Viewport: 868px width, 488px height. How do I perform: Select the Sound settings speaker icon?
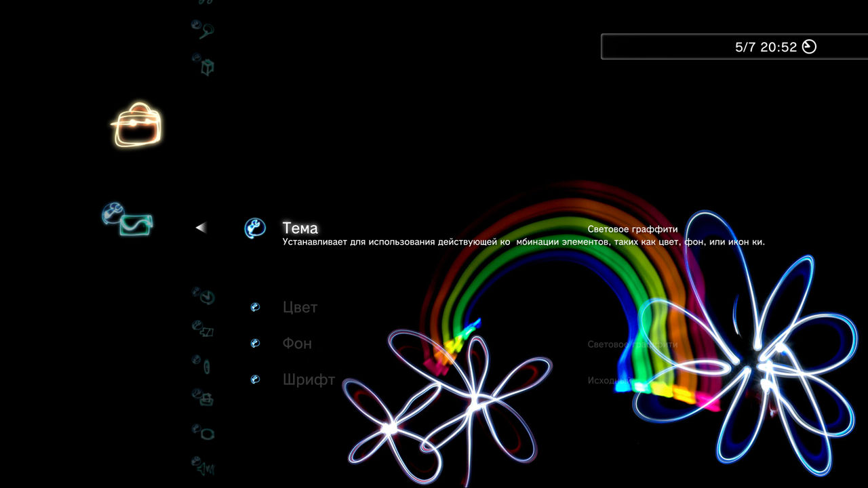(203, 466)
